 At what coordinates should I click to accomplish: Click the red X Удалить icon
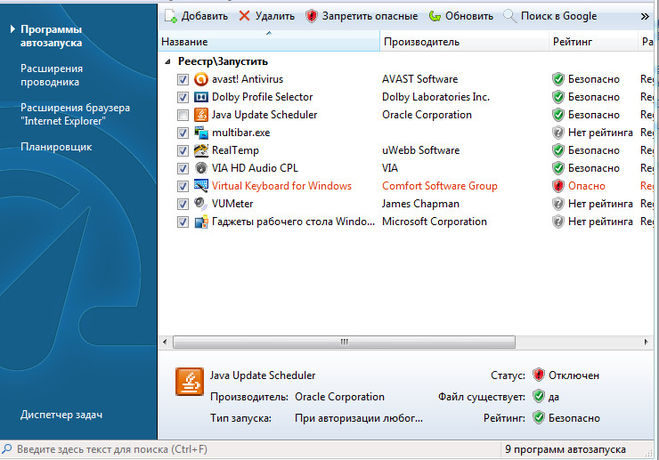coord(244,16)
